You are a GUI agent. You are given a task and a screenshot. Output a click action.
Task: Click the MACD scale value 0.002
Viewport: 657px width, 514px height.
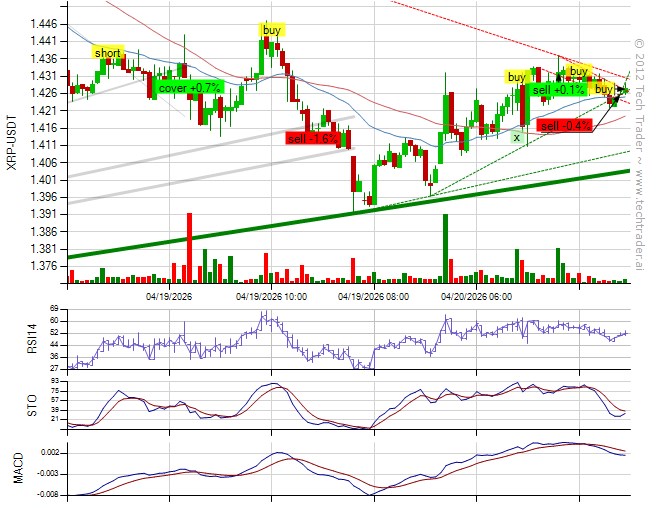pos(50,453)
